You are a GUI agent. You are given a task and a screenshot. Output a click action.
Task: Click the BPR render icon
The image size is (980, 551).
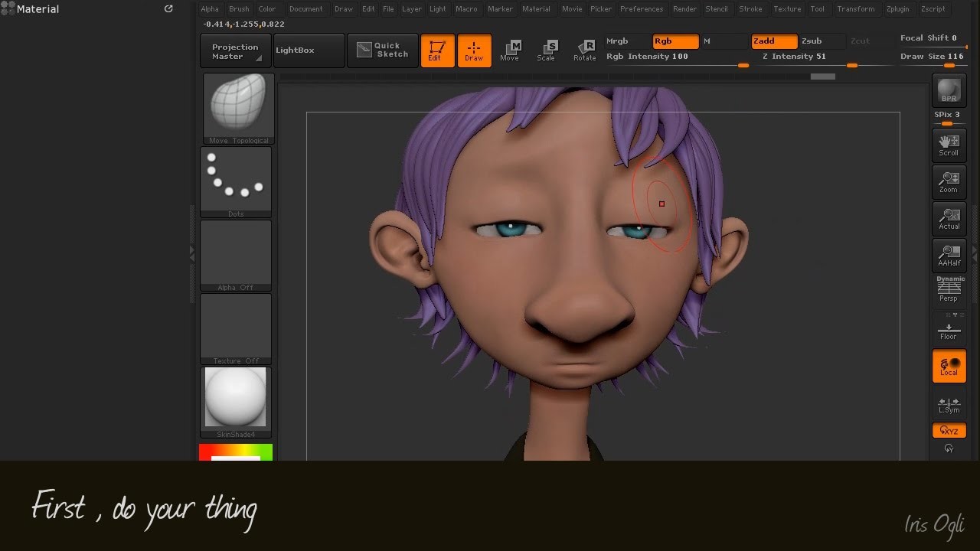click(x=949, y=90)
